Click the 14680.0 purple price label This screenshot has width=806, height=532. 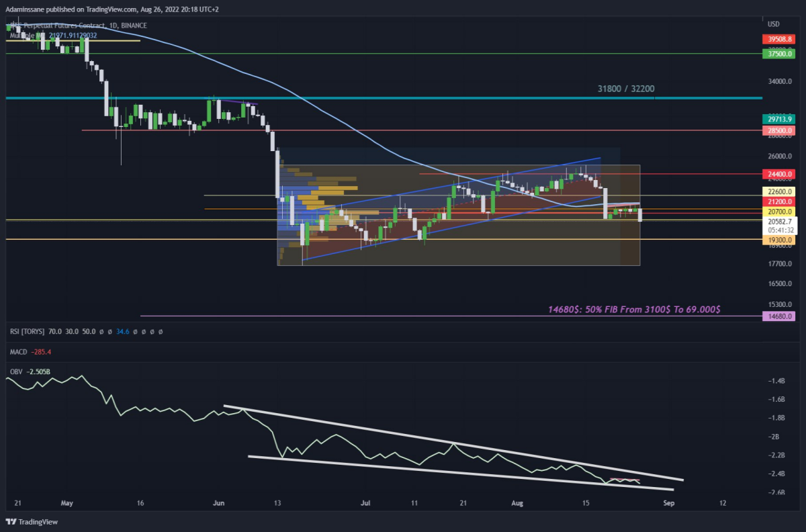[x=778, y=316]
